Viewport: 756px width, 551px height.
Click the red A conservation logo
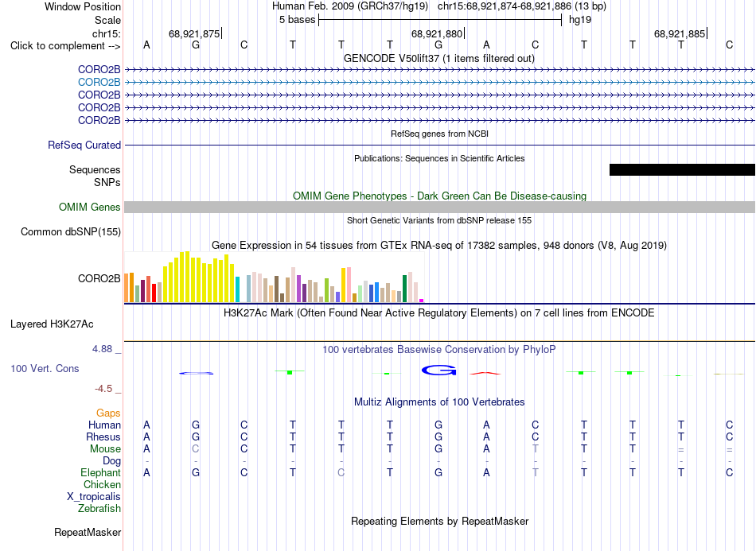tap(485, 373)
